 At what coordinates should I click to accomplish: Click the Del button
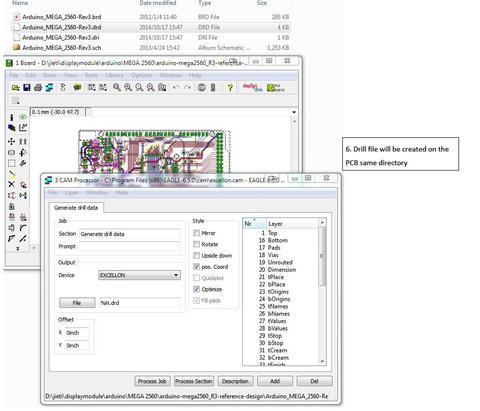(x=314, y=381)
